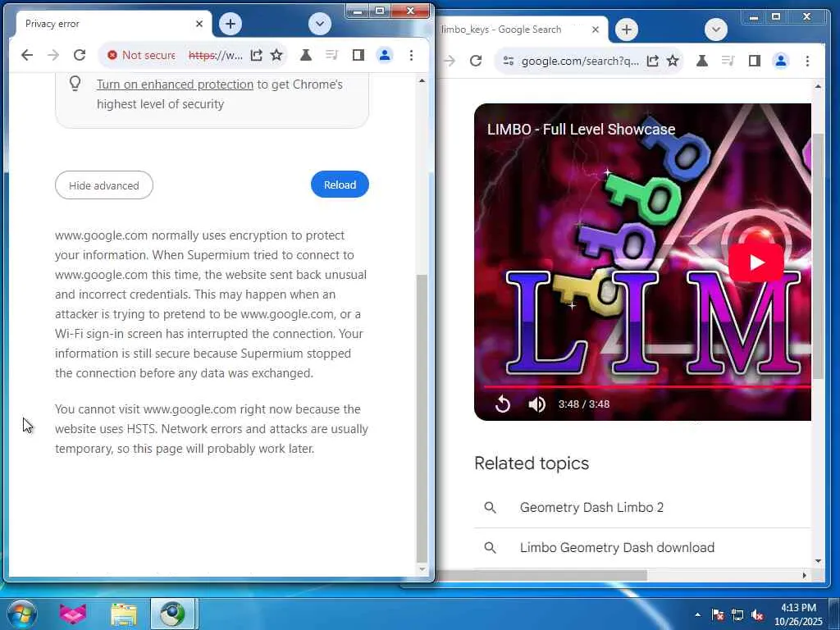This screenshot has width=840, height=630.
Task: Open media controls in Privacy error window
Action: 332,55
